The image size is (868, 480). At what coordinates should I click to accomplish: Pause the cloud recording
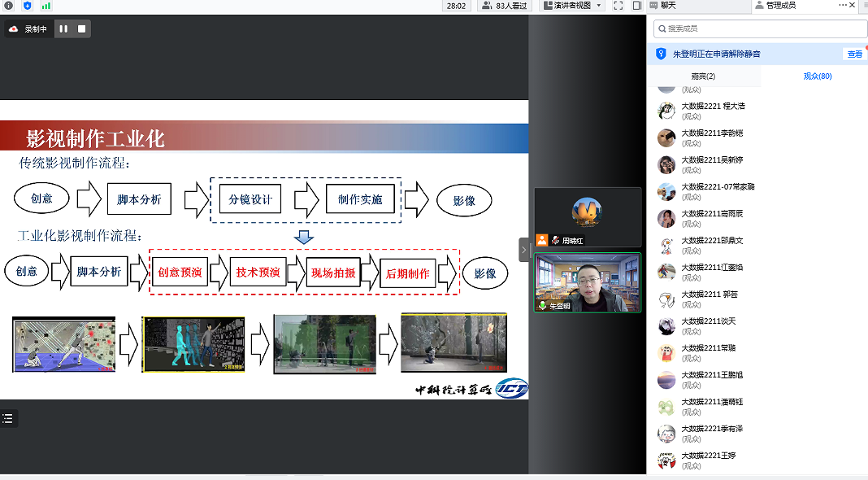(x=63, y=29)
